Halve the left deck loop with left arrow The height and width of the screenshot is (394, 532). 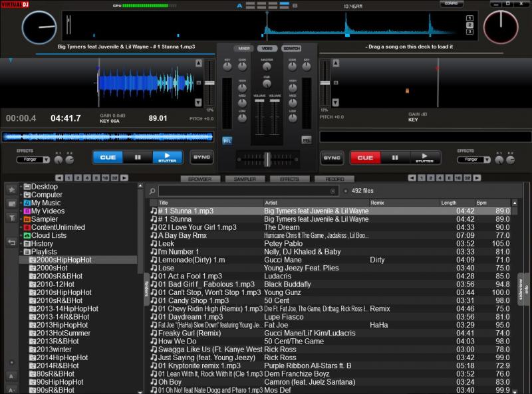point(59,177)
